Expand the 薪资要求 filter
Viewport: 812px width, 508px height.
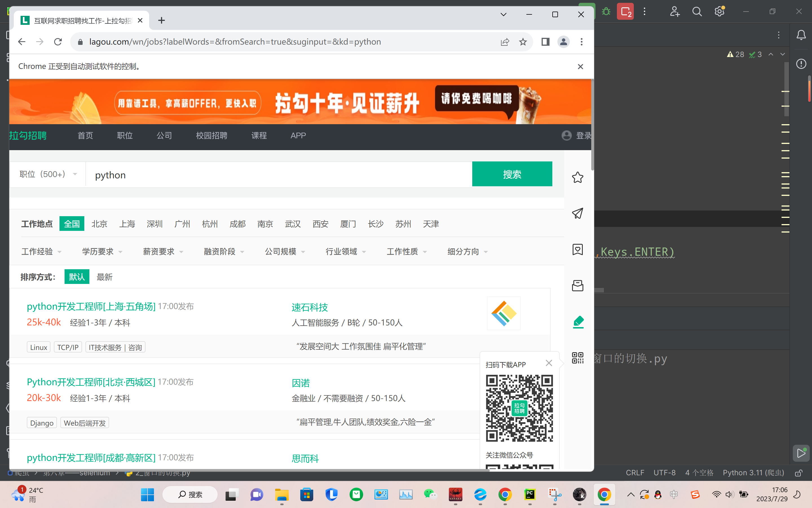click(x=163, y=251)
